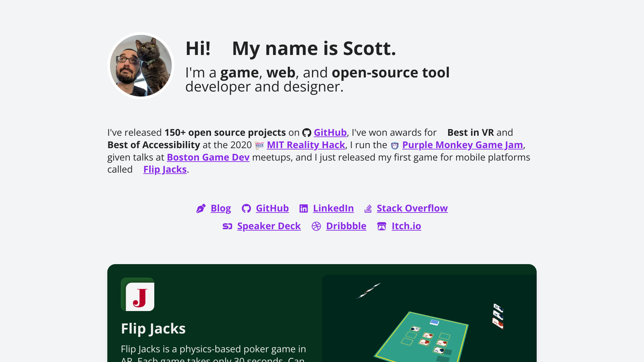Click the Dribbble ball icon

pyautogui.click(x=316, y=226)
